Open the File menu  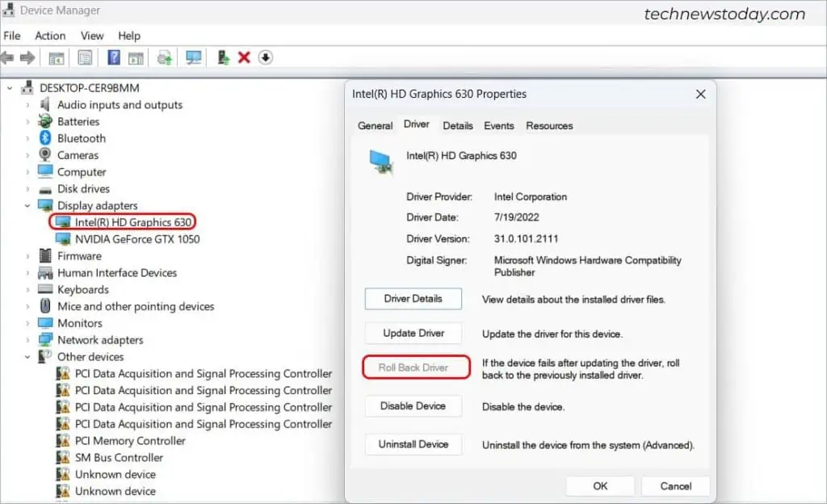pyautogui.click(x=11, y=36)
